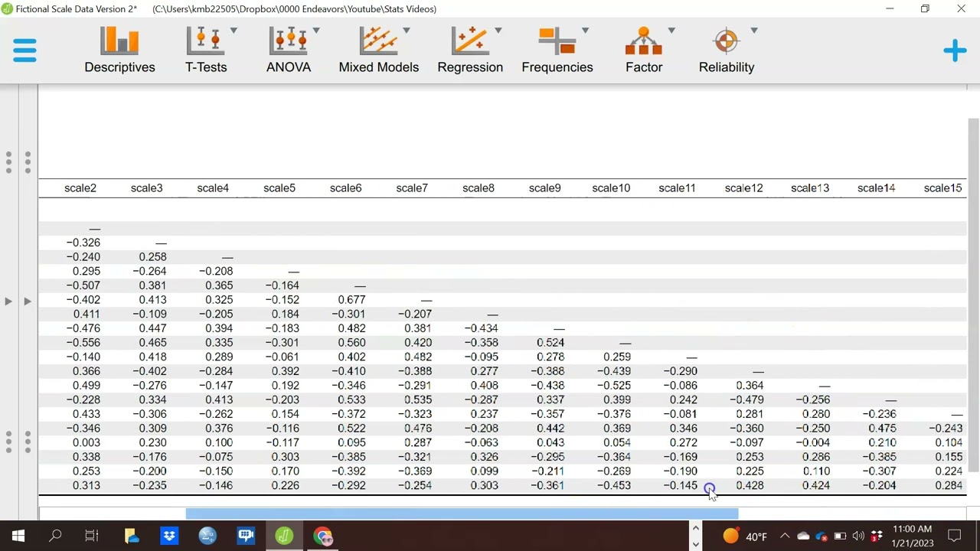Expand the Reliability dropdown arrow
This screenshot has height=551, width=980.
coord(754,31)
